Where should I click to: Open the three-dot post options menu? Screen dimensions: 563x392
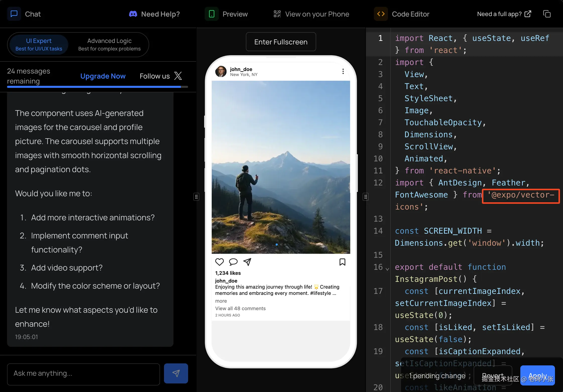[343, 71]
